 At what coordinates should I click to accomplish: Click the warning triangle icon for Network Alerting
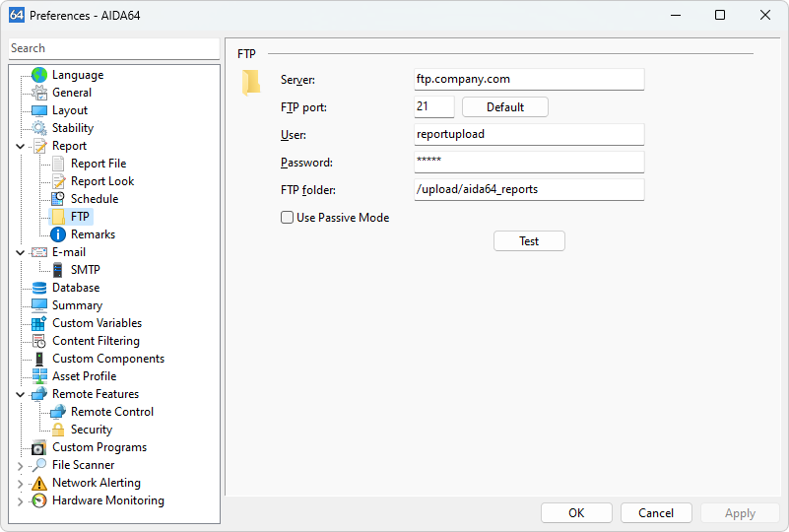coord(39,483)
